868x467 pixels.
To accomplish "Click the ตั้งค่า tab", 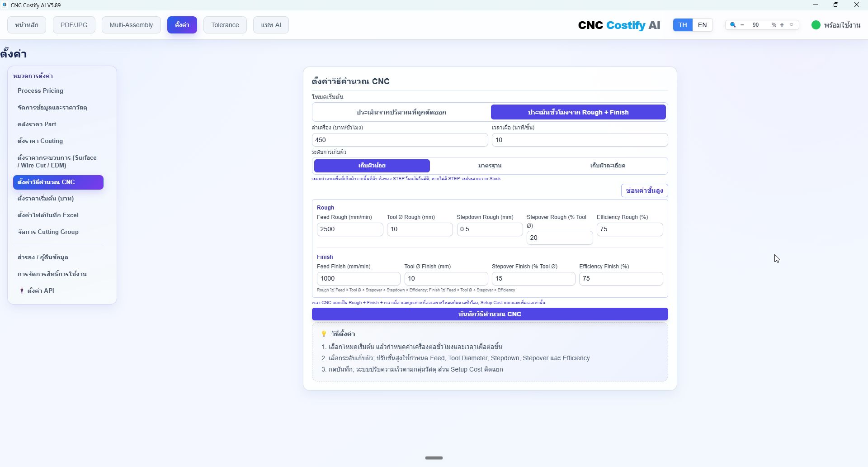I will [x=182, y=25].
